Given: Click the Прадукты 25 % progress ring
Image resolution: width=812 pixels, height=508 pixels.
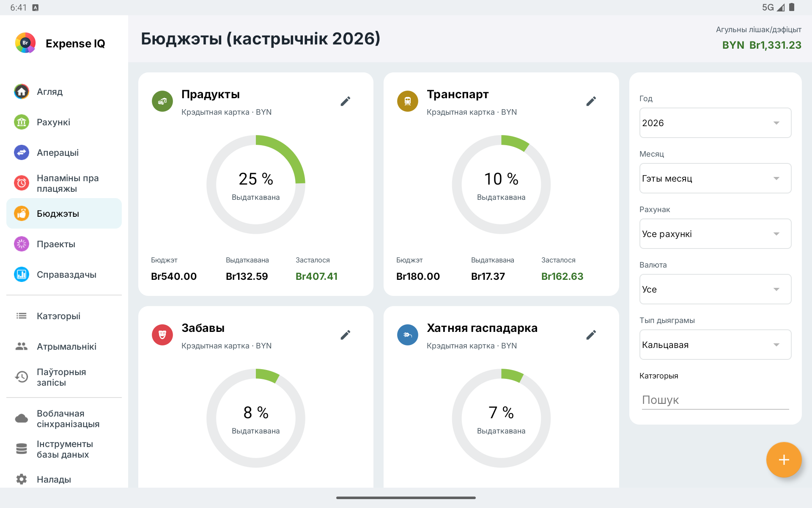Looking at the screenshot, I should pos(256,185).
